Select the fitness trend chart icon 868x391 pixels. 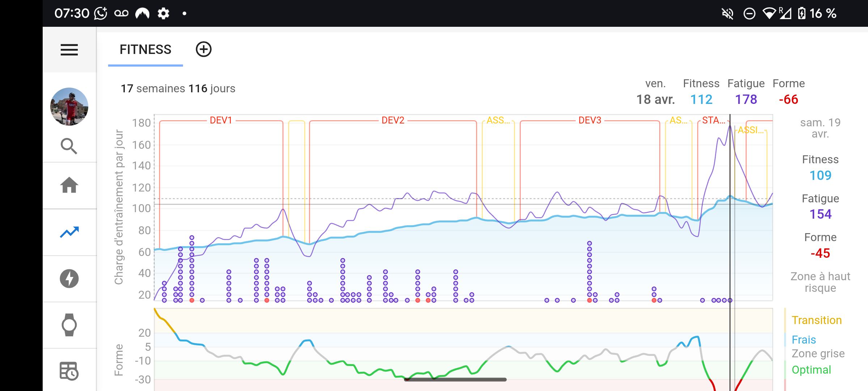coord(69,232)
